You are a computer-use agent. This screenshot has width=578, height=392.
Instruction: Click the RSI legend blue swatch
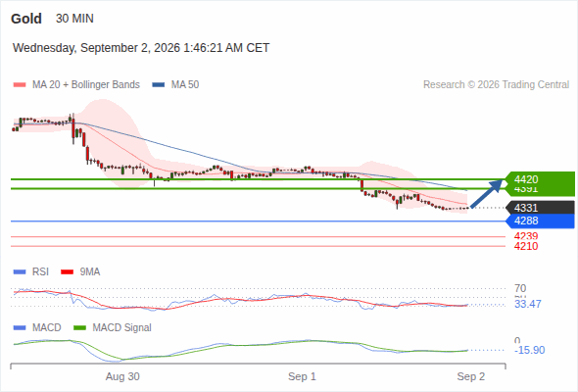[20, 272]
